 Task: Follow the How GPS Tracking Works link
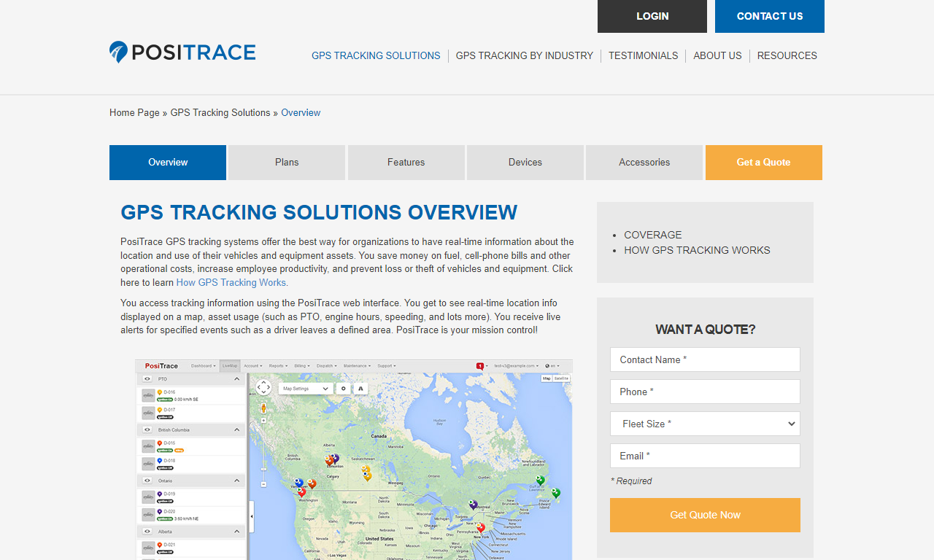pyautogui.click(x=232, y=283)
